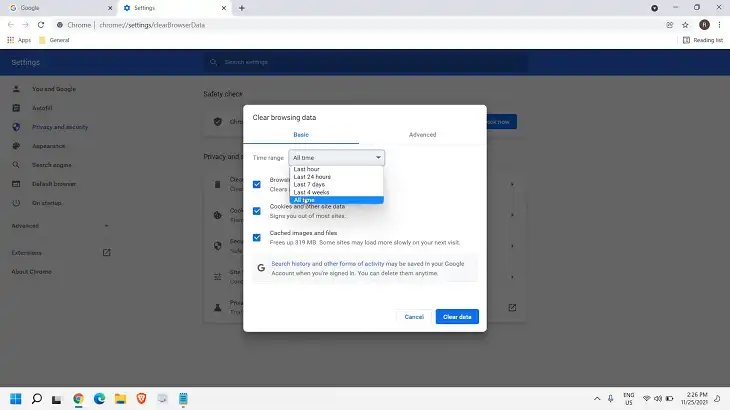Image resolution: width=730 pixels, height=410 pixels.
Task: Open the Reading list
Action: tap(703, 40)
